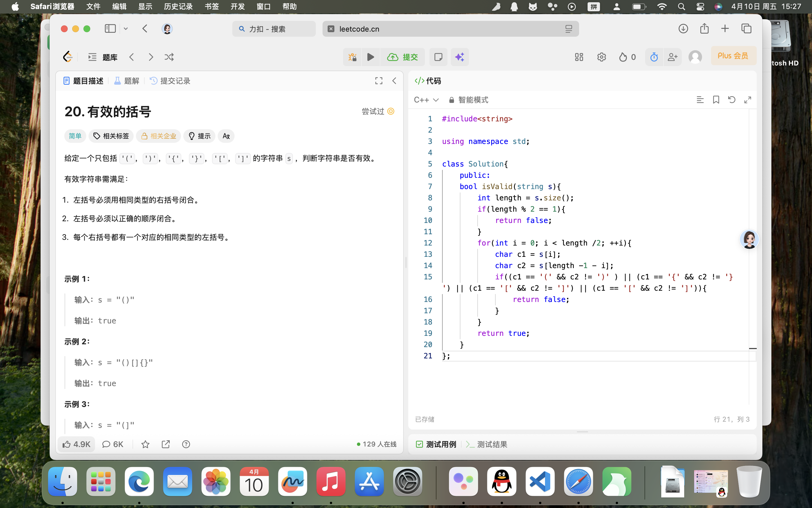Open QQ from the Dock
This screenshot has height=508, width=812.
(x=502, y=481)
